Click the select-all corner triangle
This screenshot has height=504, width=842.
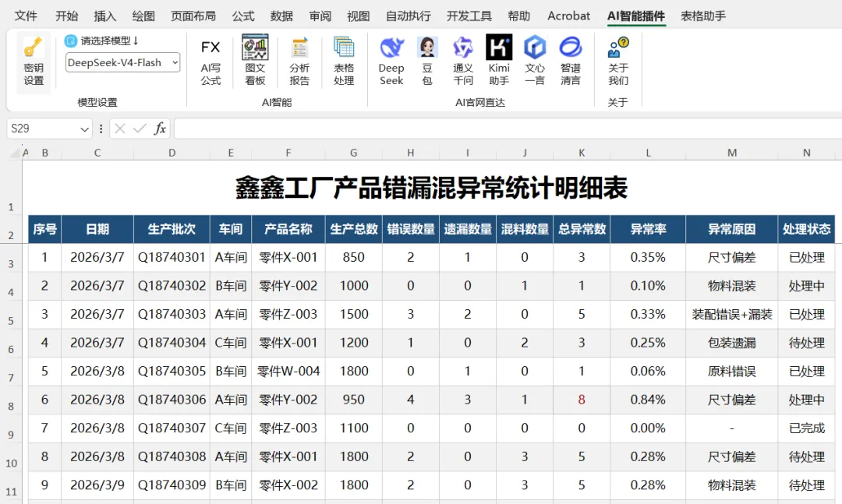click(15, 153)
